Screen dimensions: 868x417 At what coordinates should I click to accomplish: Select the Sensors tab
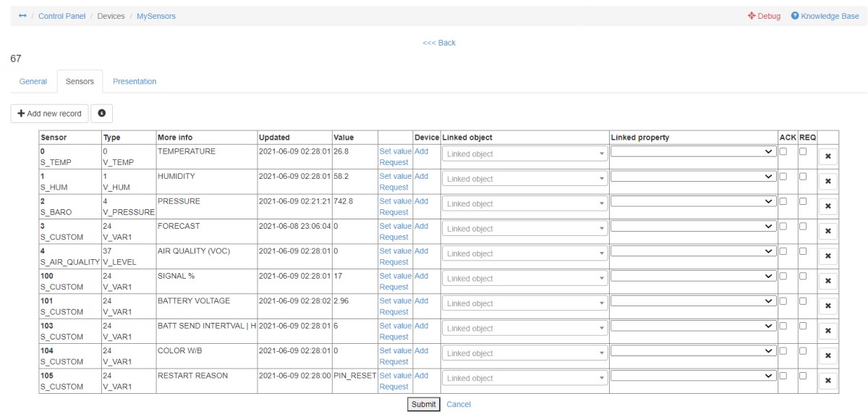80,82
